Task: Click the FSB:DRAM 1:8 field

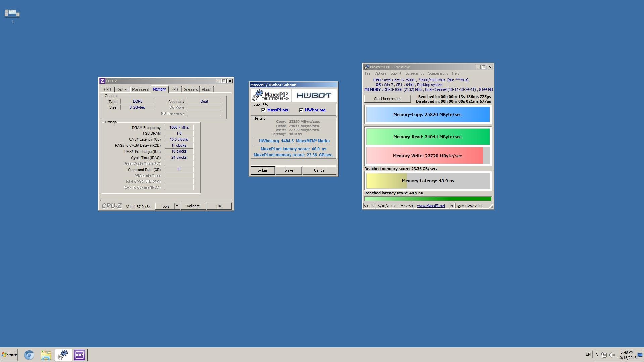Action: coord(179,133)
